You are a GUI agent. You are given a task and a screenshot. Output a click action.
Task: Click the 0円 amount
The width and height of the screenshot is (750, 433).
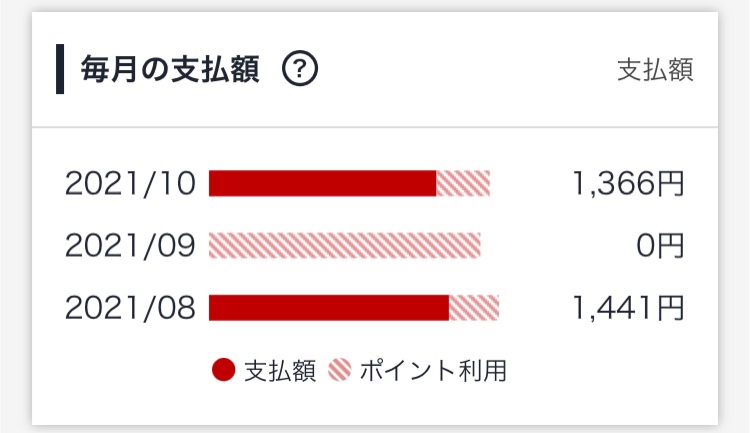pyautogui.click(x=660, y=245)
